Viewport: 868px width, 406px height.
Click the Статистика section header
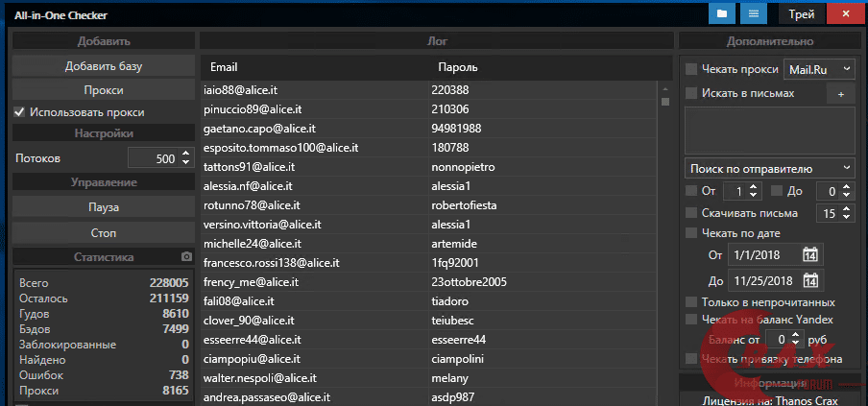pos(104,257)
